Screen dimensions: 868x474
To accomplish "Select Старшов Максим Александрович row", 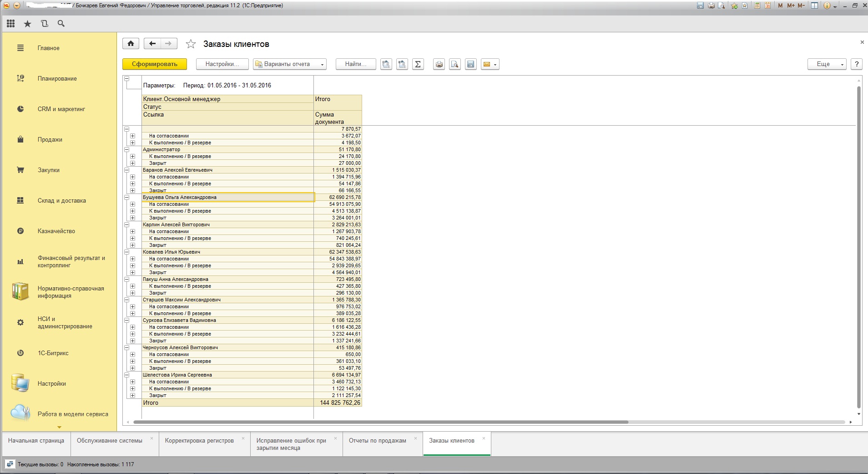I will pos(227,300).
